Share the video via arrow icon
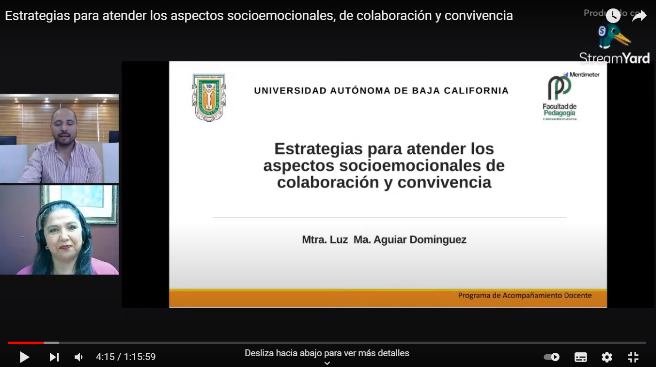This screenshot has width=656, height=367. (639, 16)
